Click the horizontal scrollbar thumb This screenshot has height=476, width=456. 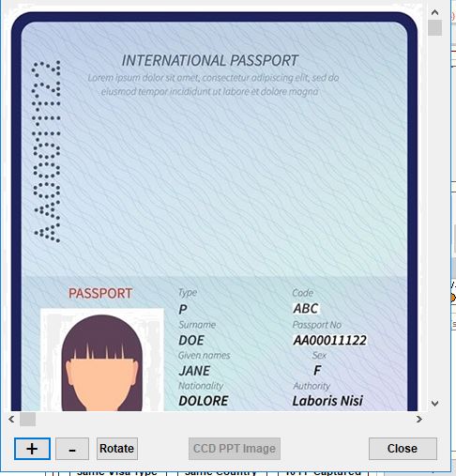tap(27, 420)
